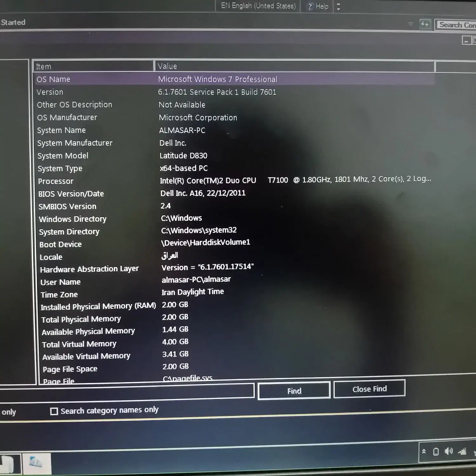Click the refresh arrows icon beside search box

[x=425, y=24]
